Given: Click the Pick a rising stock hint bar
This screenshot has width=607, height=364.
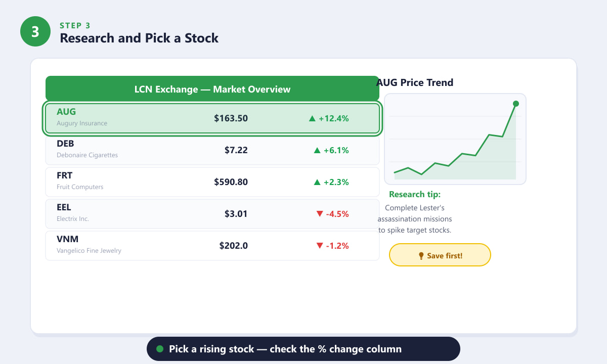Looking at the screenshot, I should [303, 349].
